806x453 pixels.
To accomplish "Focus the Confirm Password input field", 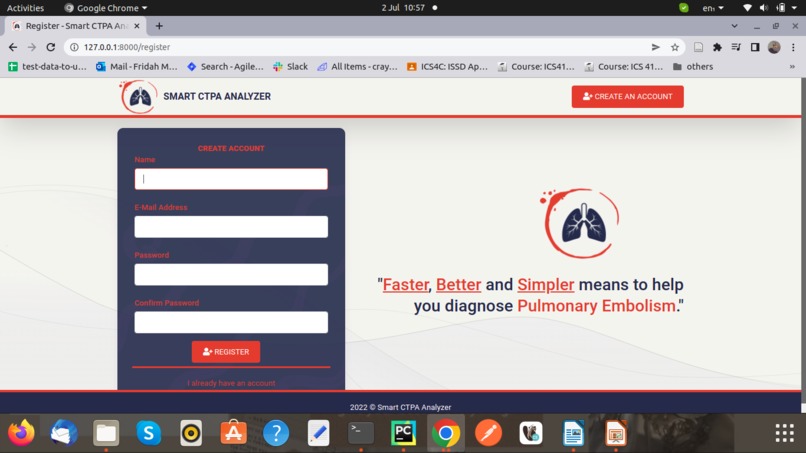I will coord(231,322).
